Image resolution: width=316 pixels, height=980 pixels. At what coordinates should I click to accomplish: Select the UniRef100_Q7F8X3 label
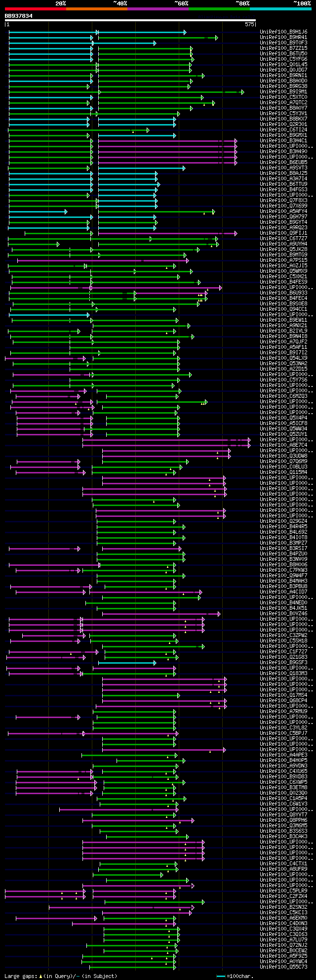click(x=283, y=201)
